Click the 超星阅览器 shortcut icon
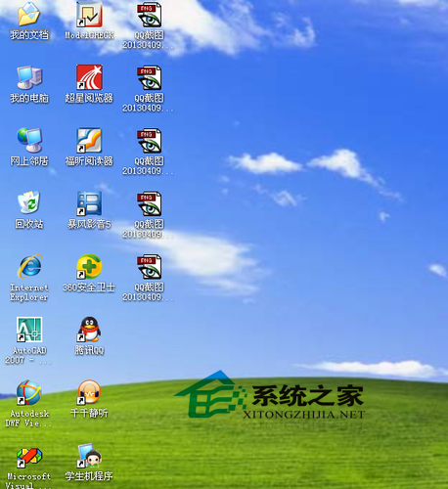448x489 pixels. [89, 77]
